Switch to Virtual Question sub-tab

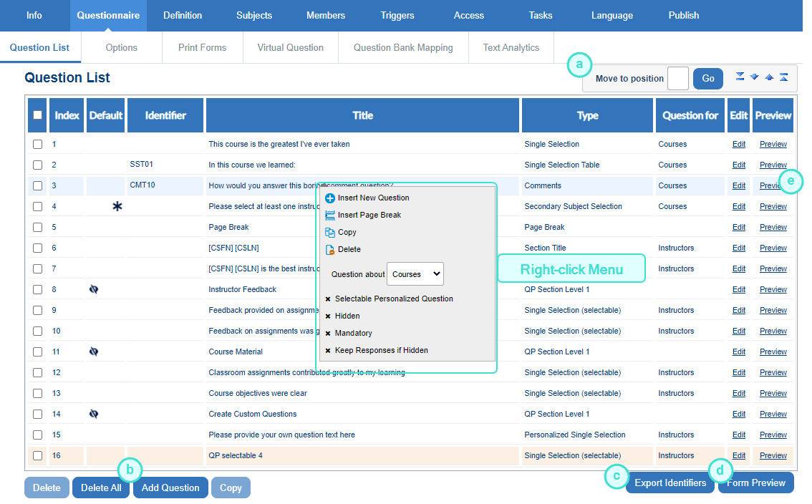[x=291, y=48]
